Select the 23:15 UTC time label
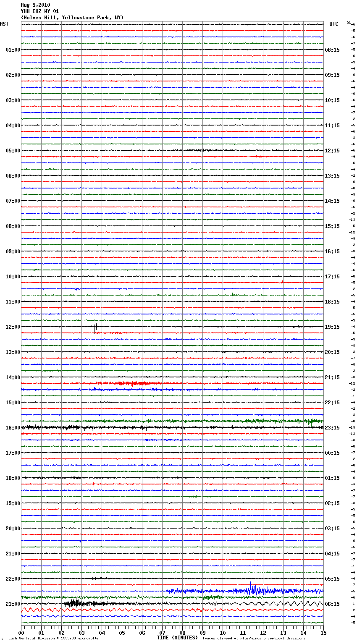This screenshot has height=644, width=357. tap(332, 428)
